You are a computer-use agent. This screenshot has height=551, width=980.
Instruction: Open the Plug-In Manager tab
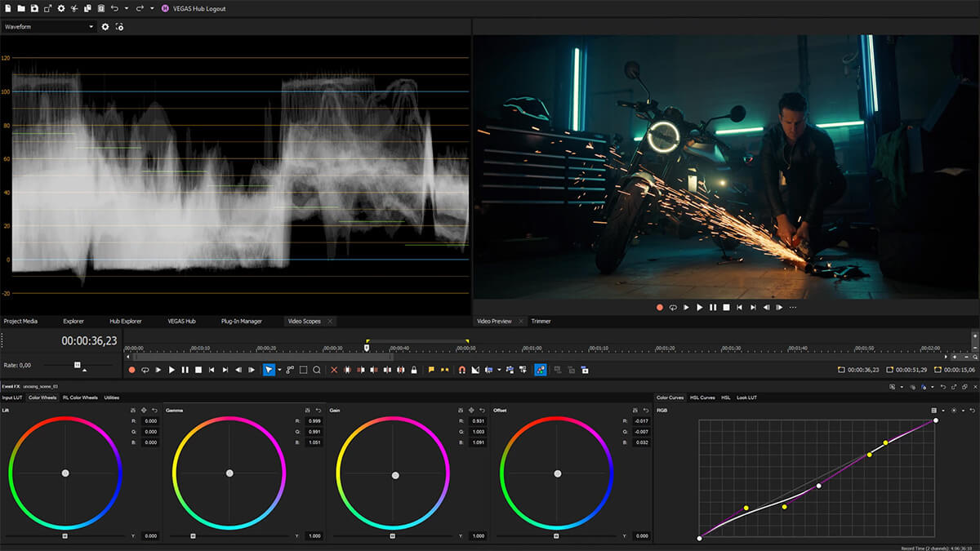(x=243, y=321)
